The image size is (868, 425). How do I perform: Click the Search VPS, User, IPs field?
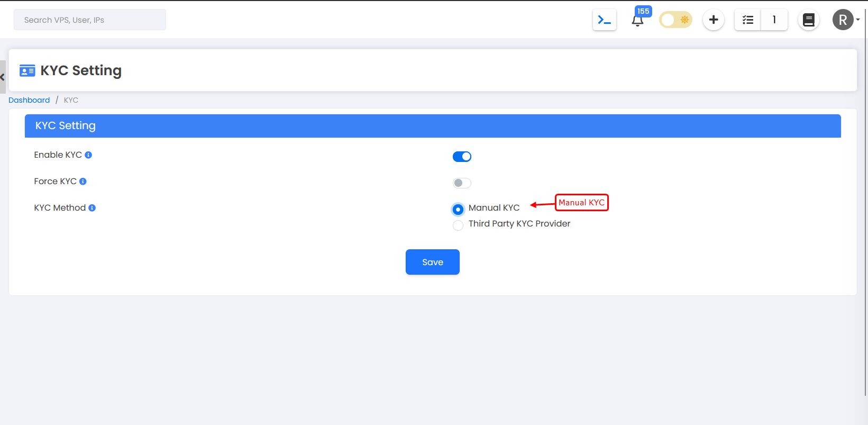pyautogui.click(x=90, y=20)
